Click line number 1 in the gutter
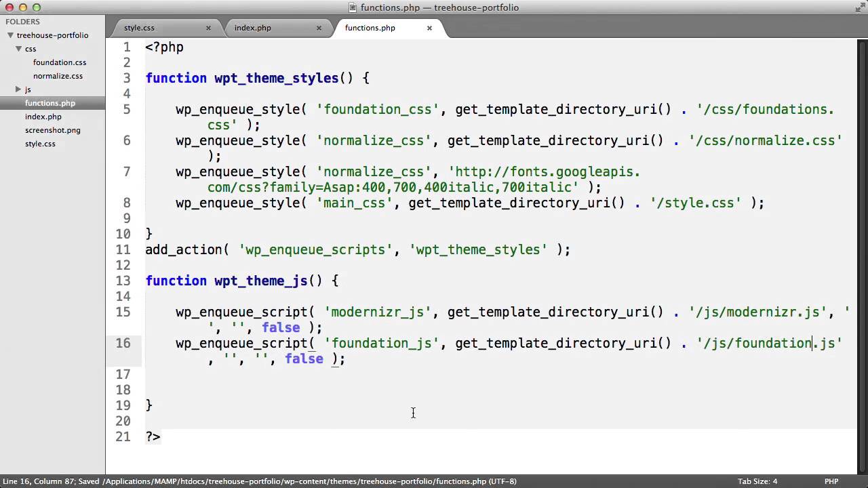Viewport: 868px width, 488px height. coord(127,47)
